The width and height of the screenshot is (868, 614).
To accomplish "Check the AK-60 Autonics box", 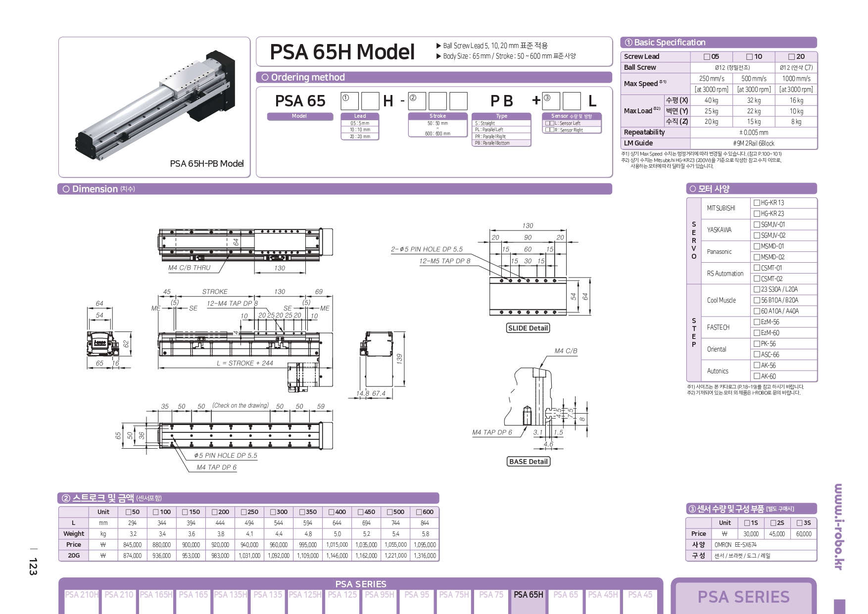I will point(757,376).
